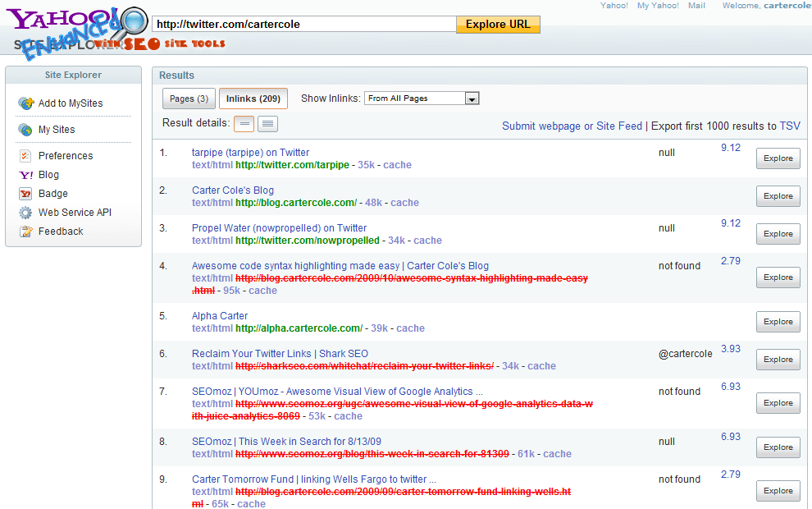Image resolution: width=812 pixels, height=509 pixels.
Task: Export results via the TSV link
Action: [x=789, y=126]
